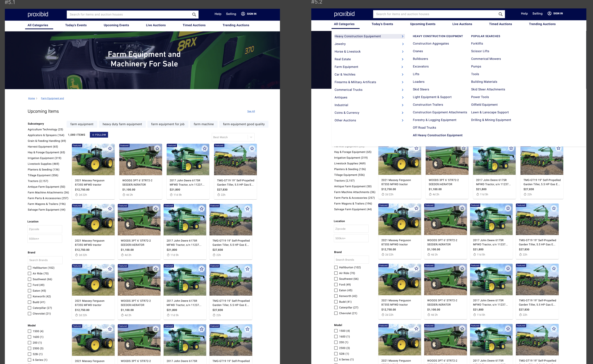
Task: Open the Upcoming Events tab in frame #5.2
Action: pyautogui.click(x=423, y=24)
